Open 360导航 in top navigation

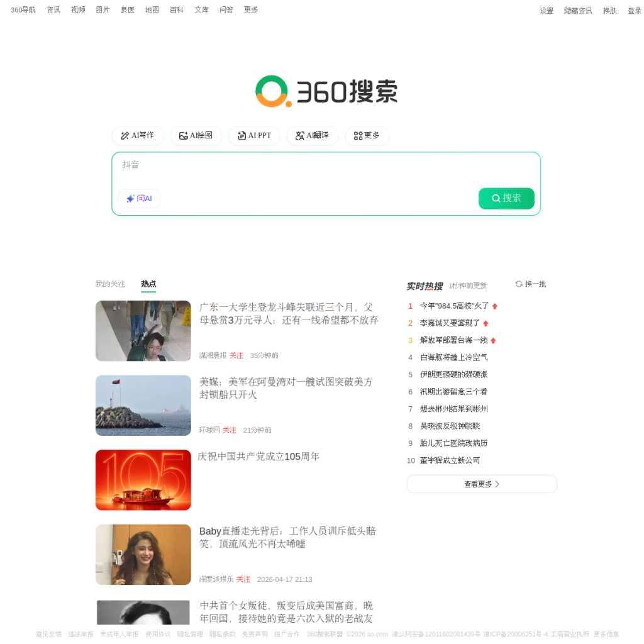[x=23, y=10]
